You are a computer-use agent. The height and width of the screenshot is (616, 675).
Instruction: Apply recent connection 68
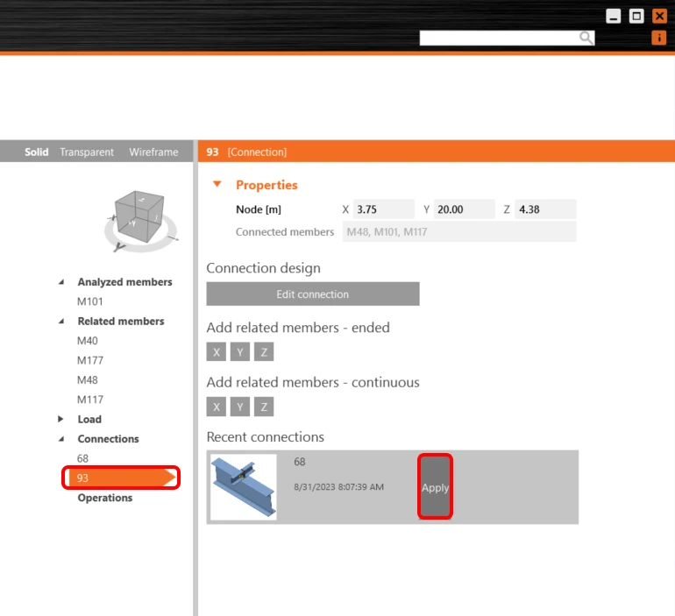[x=435, y=487]
